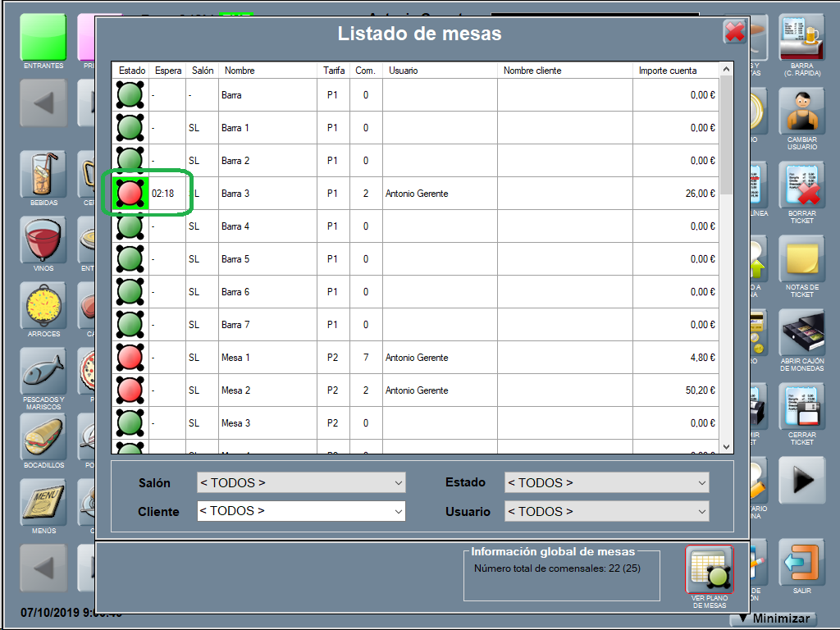Click the Minimizar button
Viewport: 840px width, 630px height.
[774, 619]
